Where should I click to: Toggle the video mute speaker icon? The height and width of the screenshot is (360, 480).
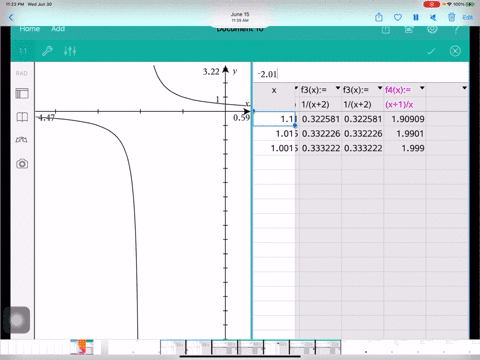433,17
